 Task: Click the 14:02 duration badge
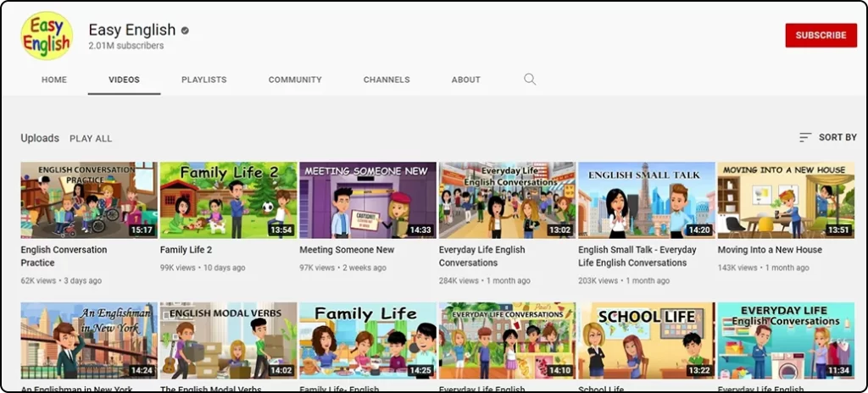[282, 370]
